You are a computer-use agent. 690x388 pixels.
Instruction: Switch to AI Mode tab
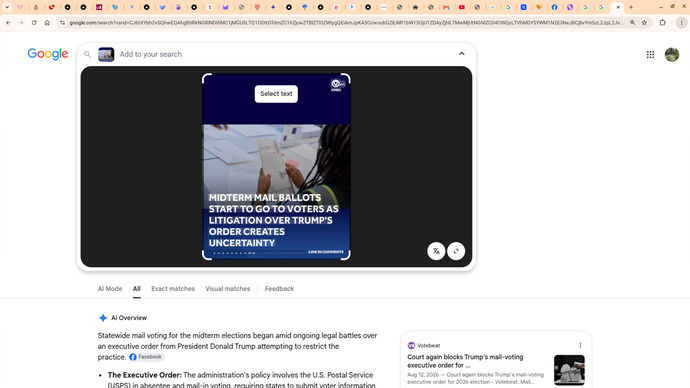tap(110, 289)
